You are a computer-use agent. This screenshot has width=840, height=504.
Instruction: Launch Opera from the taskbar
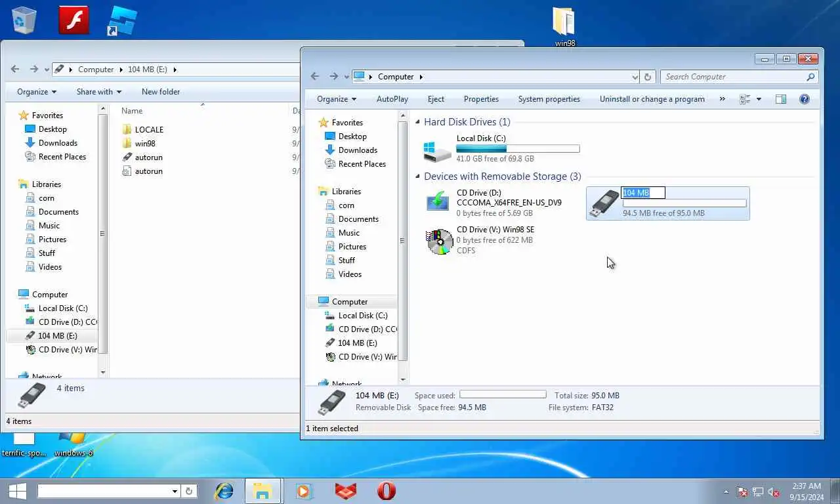coord(387,491)
